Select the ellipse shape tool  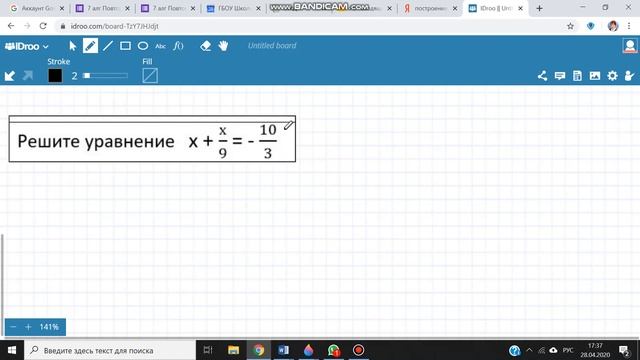pyautogui.click(x=143, y=46)
